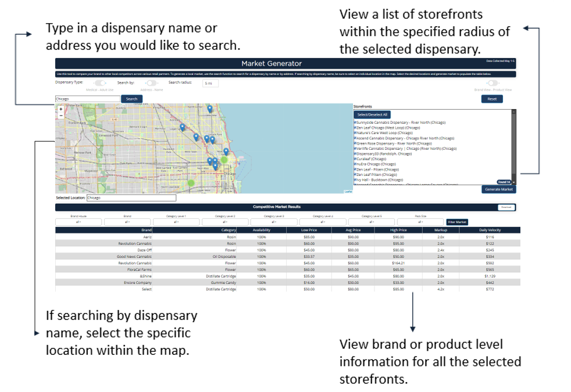Click the Search radius input field
Viewport: 571px width, 392px height.
(210, 83)
